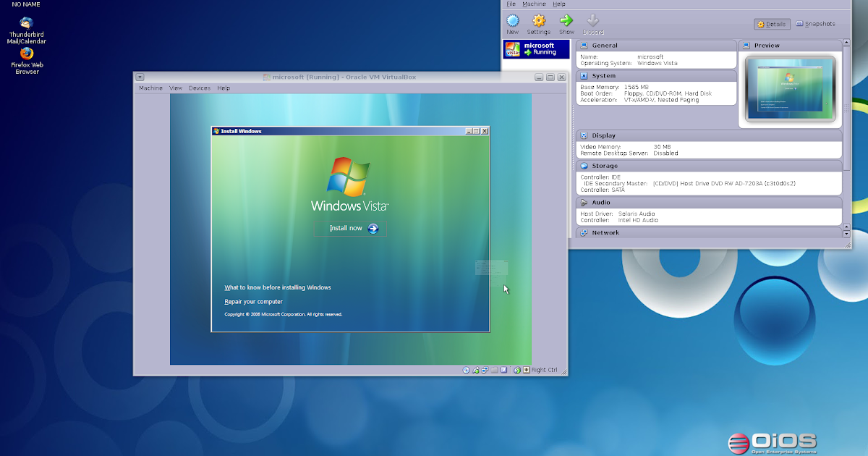Open What to know before installing Windows

278,287
